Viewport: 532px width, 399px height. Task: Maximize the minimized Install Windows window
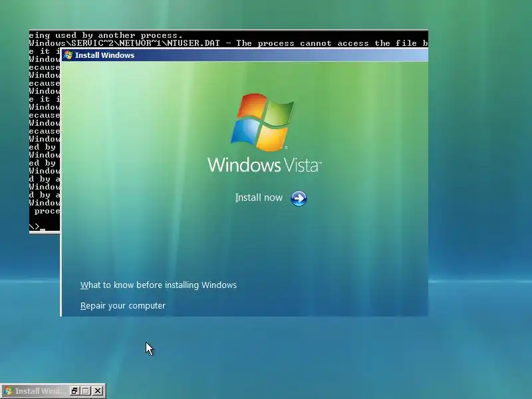[x=86, y=391]
